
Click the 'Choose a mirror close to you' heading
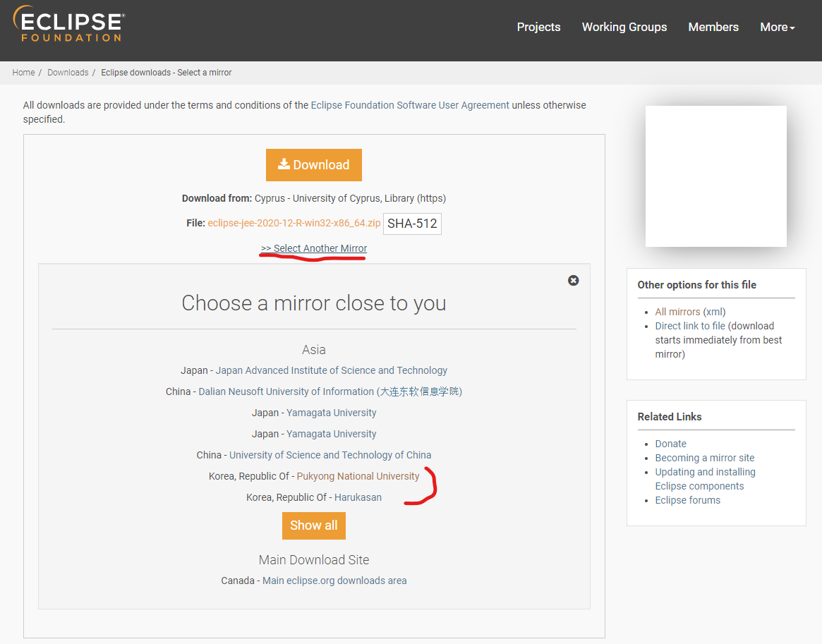click(x=313, y=303)
